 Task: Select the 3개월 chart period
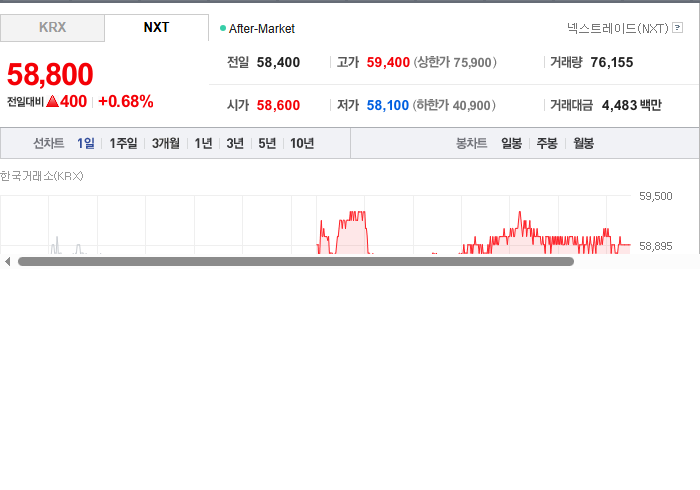tap(166, 143)
